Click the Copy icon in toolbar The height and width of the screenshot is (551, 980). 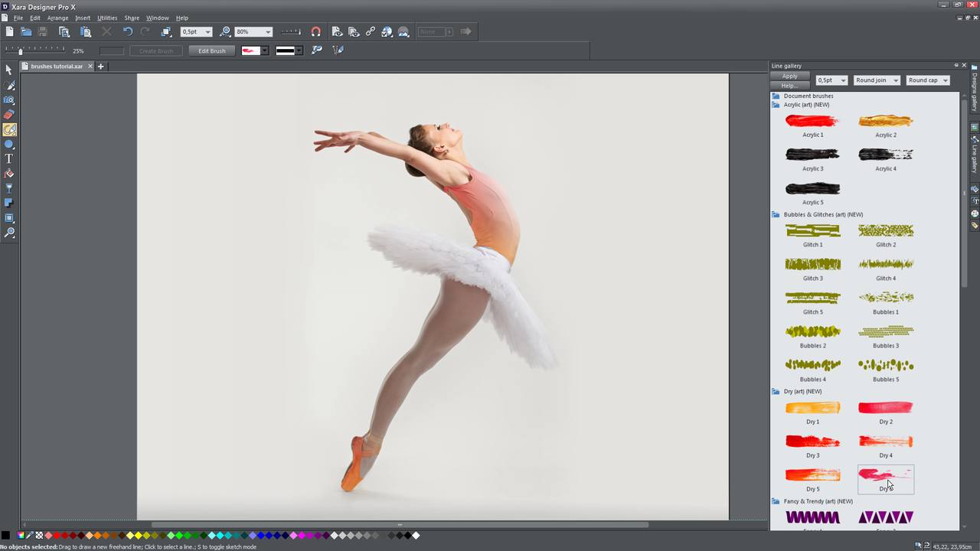point(64,31)
